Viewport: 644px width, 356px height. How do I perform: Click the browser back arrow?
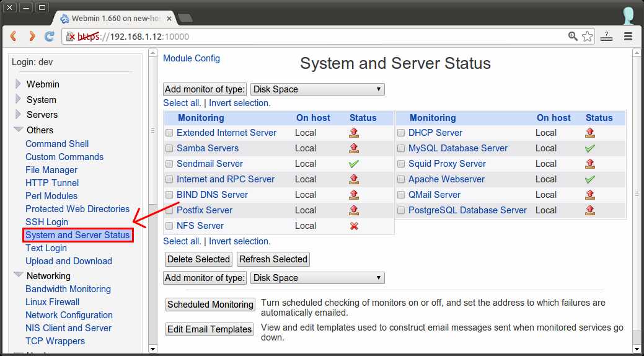point(13,37)
